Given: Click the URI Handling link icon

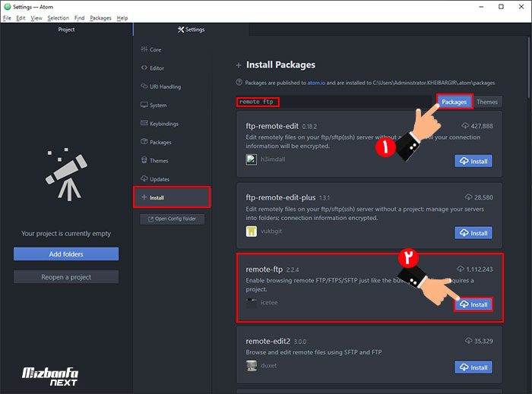Looking at the screenshot, I should (x=144, y=86).
